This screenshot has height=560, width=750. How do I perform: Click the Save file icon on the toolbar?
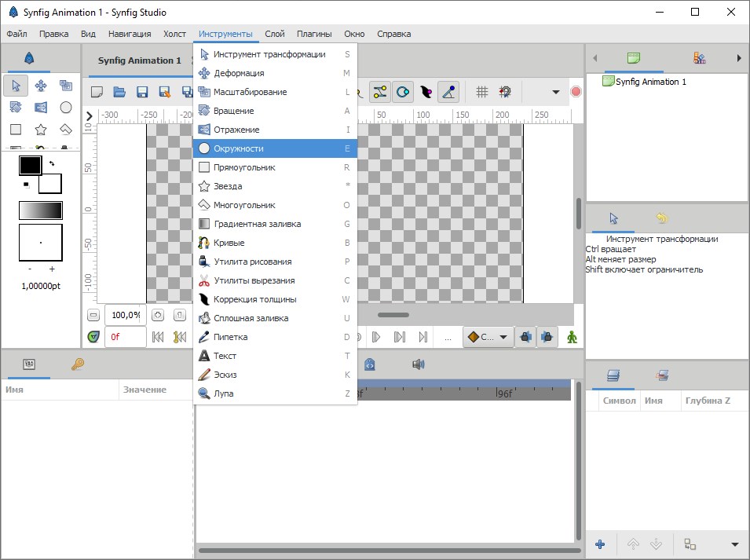142,92
